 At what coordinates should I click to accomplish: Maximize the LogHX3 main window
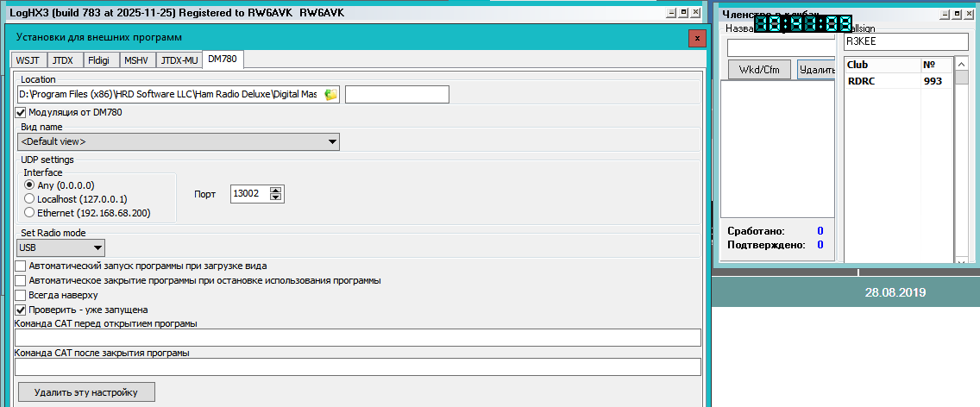684,14
